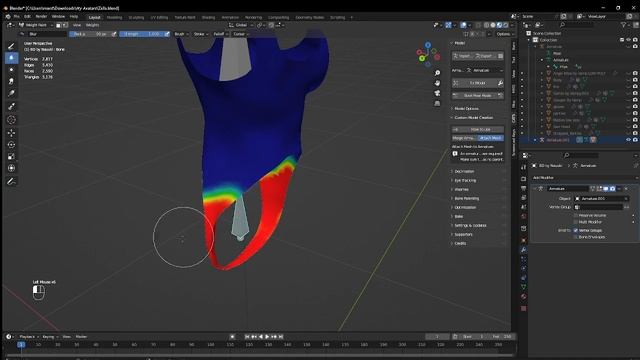Select the Draw brush tool
Viewport: 640px width, 360px height.
[x=11, y=46]
